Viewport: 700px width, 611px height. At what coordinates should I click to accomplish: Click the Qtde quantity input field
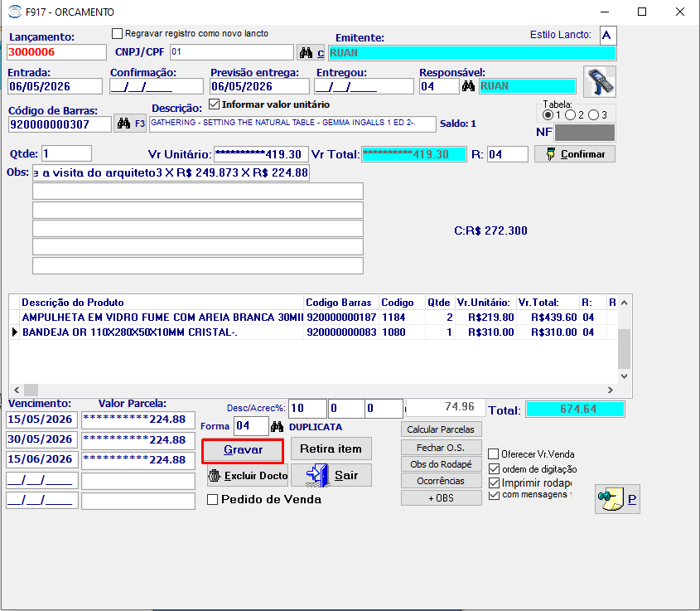tap(66, 153)
